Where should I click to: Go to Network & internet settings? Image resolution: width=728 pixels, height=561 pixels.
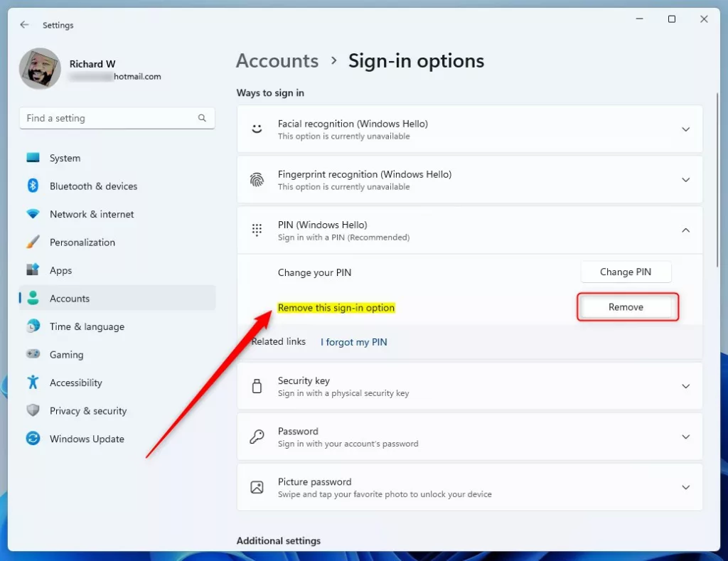click(117, 214)
